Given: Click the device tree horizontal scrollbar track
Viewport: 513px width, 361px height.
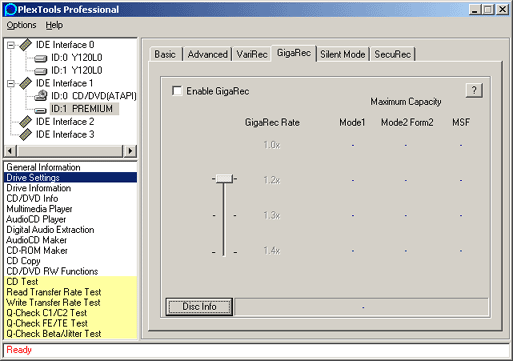Looking at the screenshot, I should pyautogui.click(x=70, y=151).
